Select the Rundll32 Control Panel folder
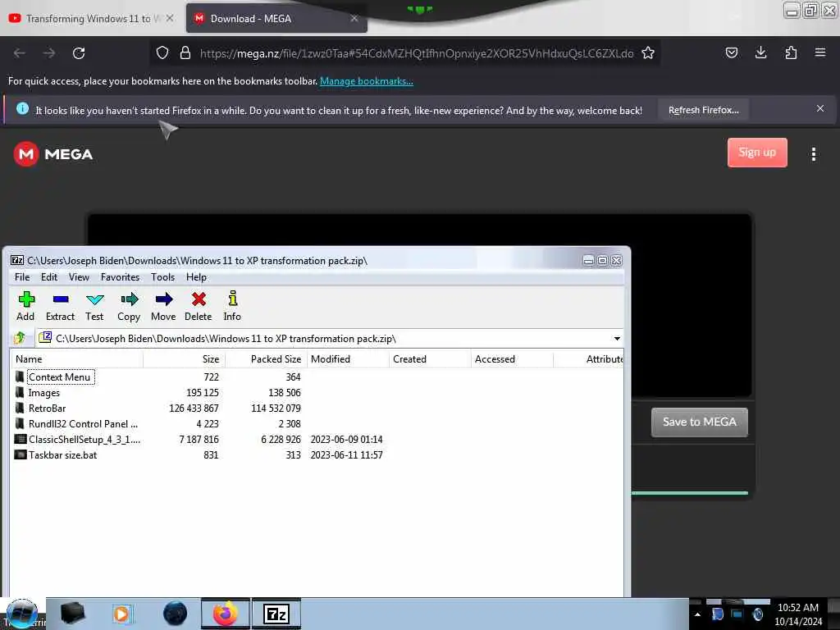Screen dimensions: 840x630 point(83,424)
